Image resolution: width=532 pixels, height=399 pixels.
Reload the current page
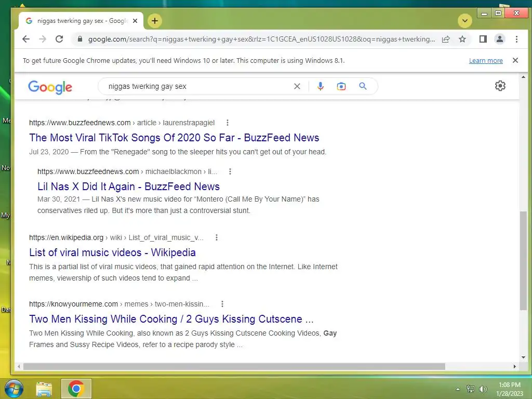tap(59, 39)
